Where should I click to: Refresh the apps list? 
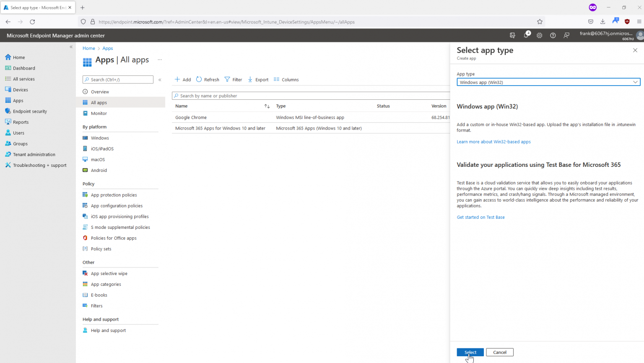[x=207, y=79]
